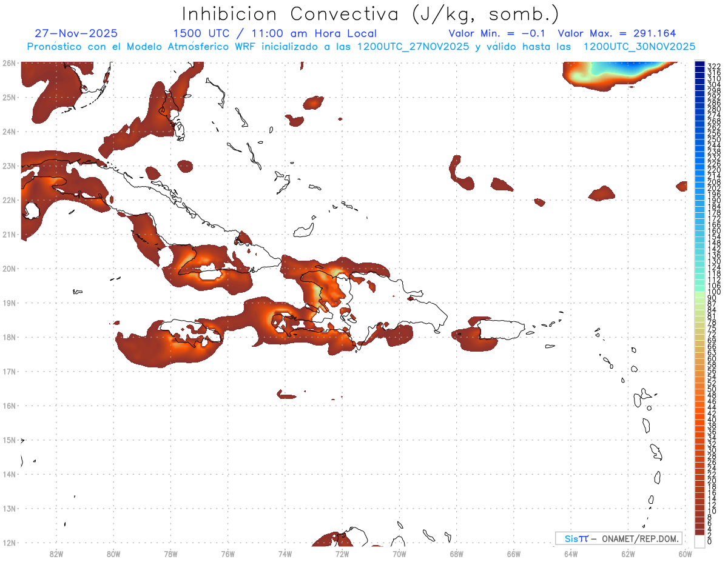Click the 26N latitude label

[x=9, y=62]
